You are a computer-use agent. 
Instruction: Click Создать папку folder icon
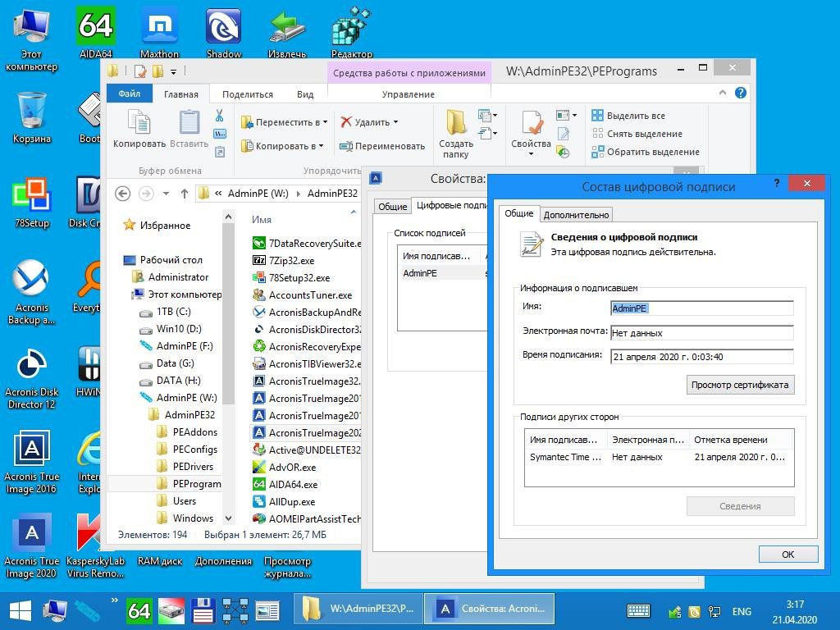tap(456, 134)
